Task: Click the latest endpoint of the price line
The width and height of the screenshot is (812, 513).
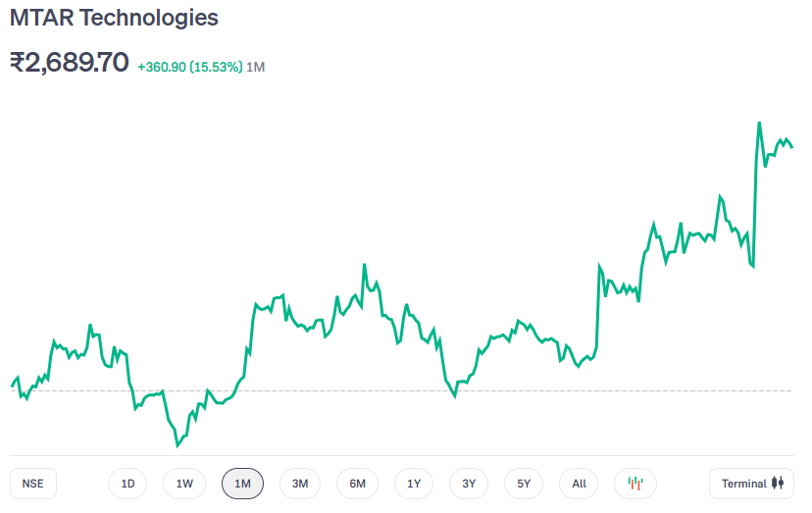Action: pos(791,147)
